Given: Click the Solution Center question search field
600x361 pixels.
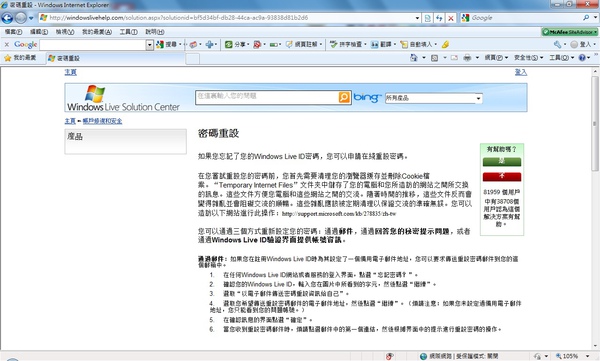Looking at the screenshot, I should point(266,97).
